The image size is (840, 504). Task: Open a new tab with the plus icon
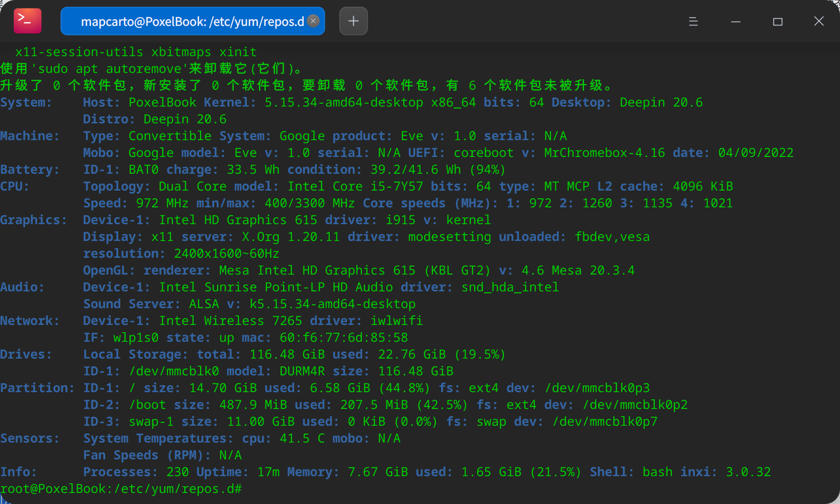pos(353,21)
